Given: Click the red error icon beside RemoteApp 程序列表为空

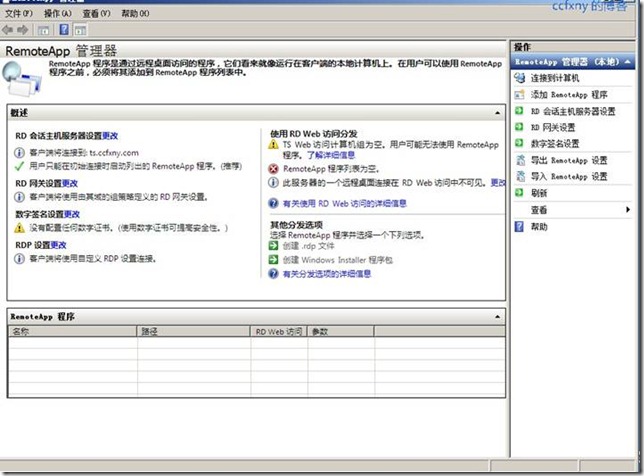Looking at the screenshot, I should tap(273, 169).
